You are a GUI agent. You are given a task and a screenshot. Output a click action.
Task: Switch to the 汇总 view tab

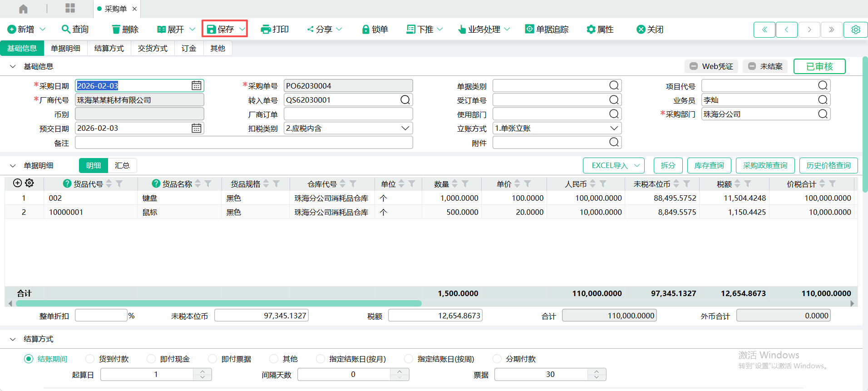tap(122, 166)
